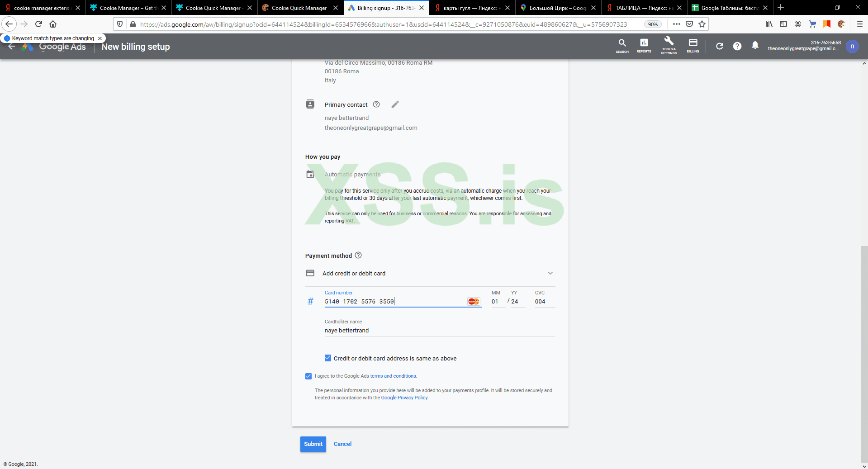
Task: Open the shopping cart extension icon
Action: click(x=812, y=24)
